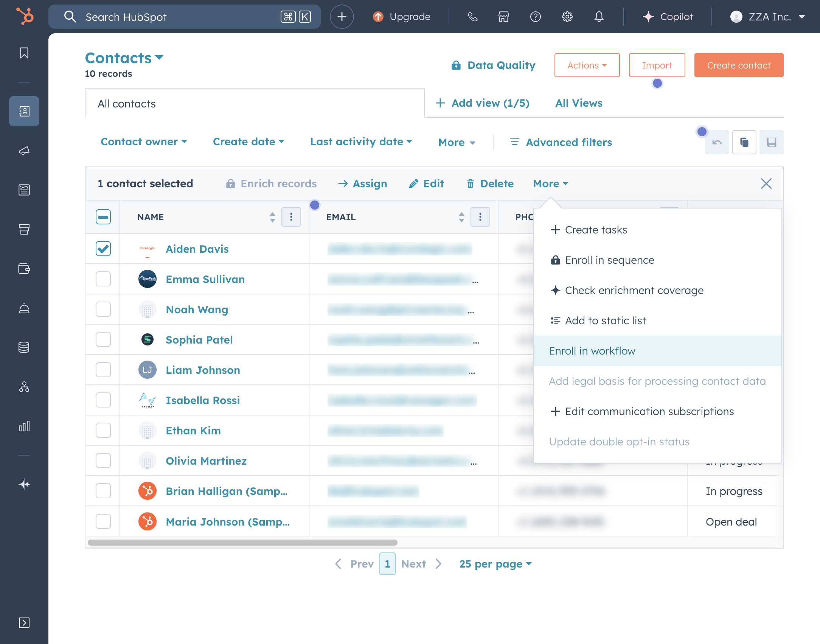820x644 pixels.
Task: Open Advanced filters
Action: pos(561,143)
